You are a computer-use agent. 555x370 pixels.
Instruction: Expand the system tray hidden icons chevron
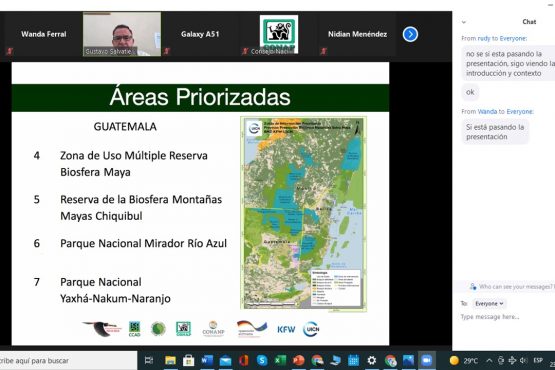[x=489, y=360]
